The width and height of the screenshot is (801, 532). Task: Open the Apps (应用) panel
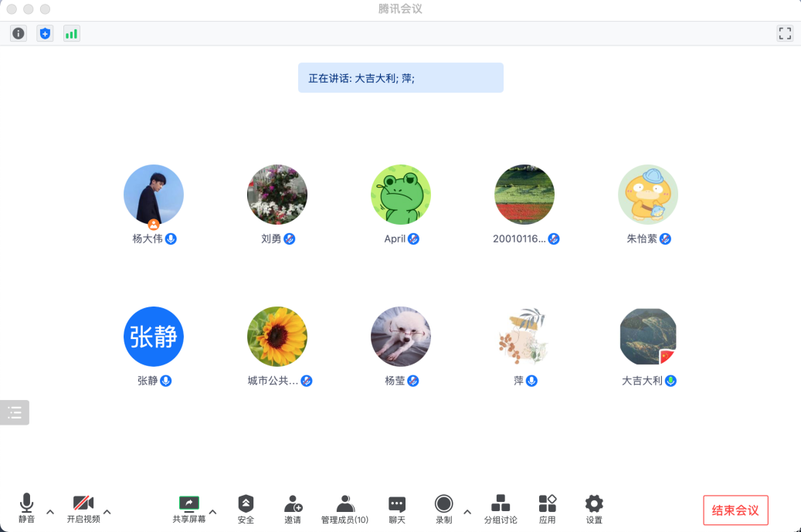pos(547,509)
